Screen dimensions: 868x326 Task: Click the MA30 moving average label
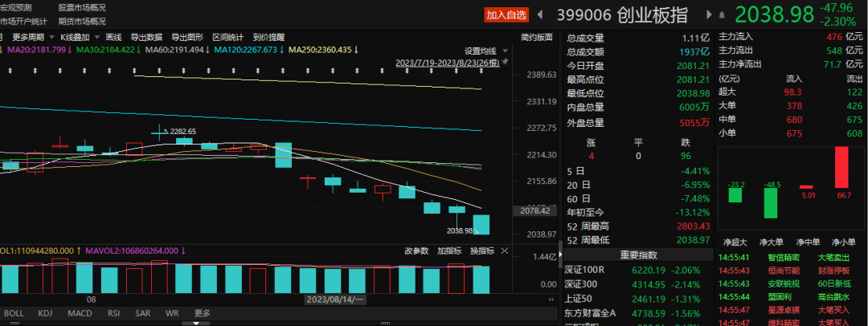pos(108,50)
